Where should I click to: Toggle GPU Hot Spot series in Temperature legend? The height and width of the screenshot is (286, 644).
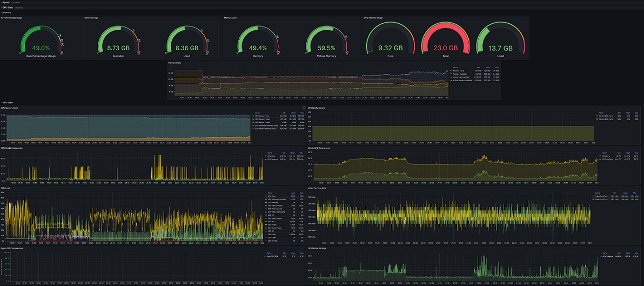click(x=607, y=159)
